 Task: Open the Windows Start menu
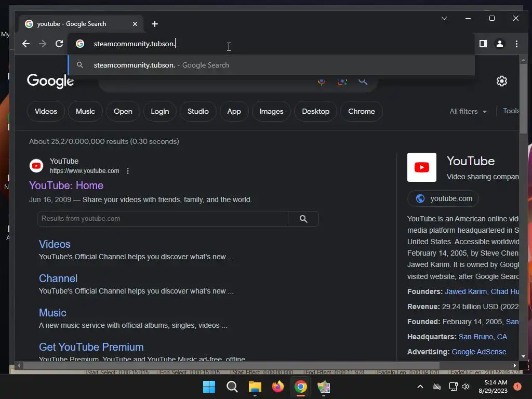click(209, 387)
